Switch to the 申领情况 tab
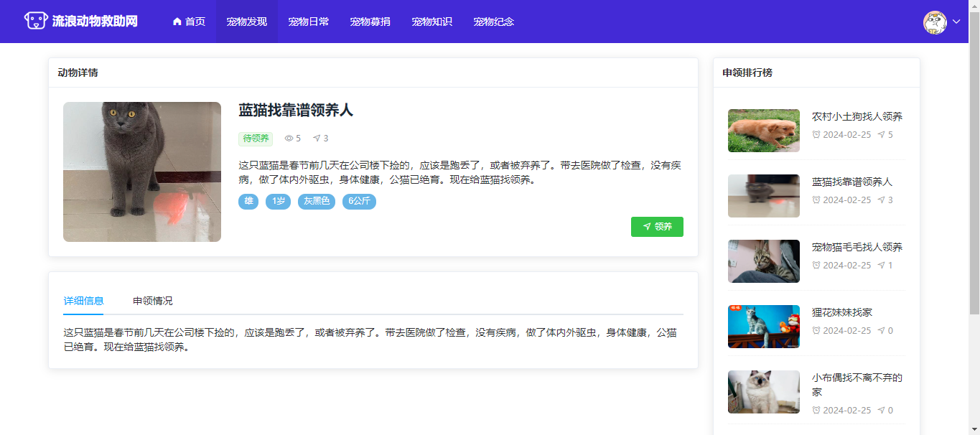Image resolution: width=980 pixels, height=435 pixels. (x=152, y=301)
